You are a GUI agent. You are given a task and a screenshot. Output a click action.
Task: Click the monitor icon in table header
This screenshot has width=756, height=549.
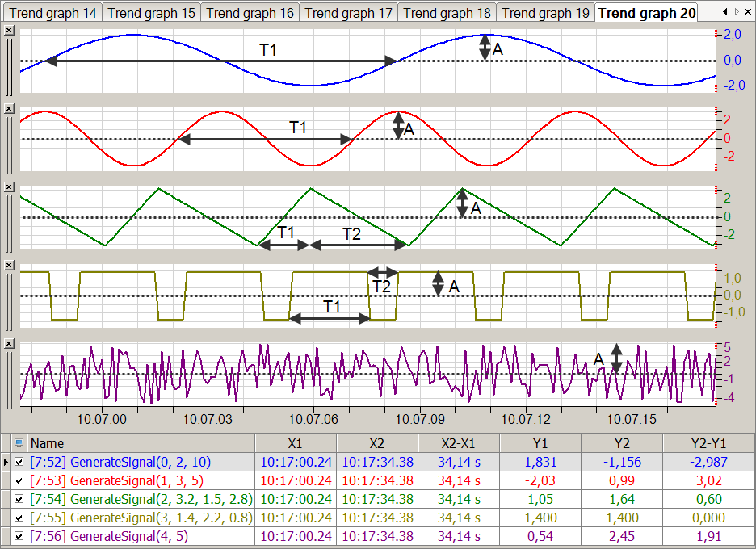19,443
